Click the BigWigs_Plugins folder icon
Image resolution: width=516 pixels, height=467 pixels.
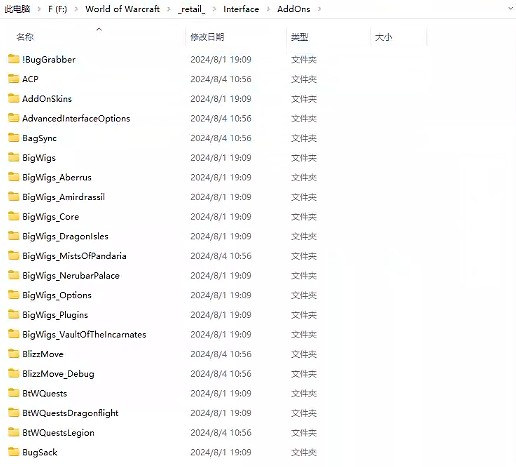pyautogui.click(x=13, y=314)
